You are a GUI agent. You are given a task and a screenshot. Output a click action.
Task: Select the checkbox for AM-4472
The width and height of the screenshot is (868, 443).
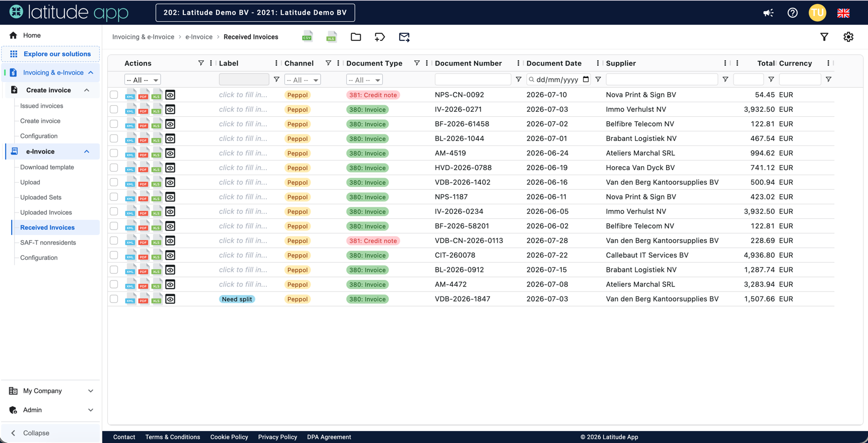pyautogui.click(x=114, y=284)
